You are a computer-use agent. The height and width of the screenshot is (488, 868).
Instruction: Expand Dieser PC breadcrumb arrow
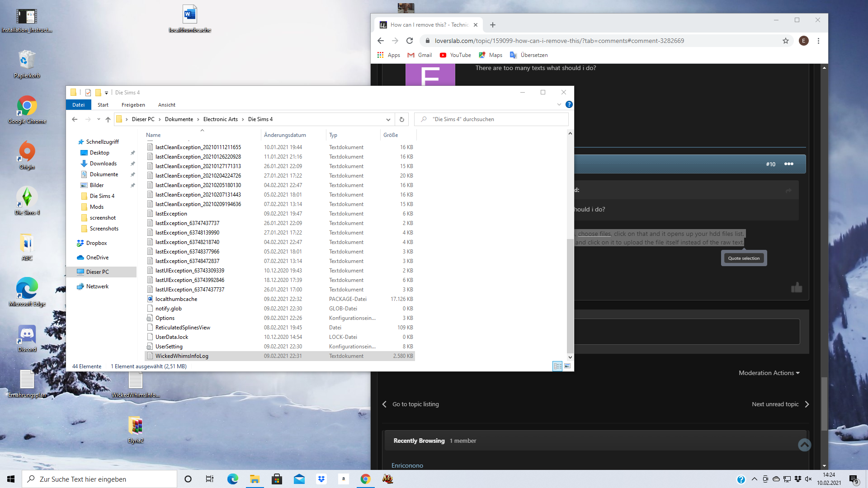pos(160,119)
